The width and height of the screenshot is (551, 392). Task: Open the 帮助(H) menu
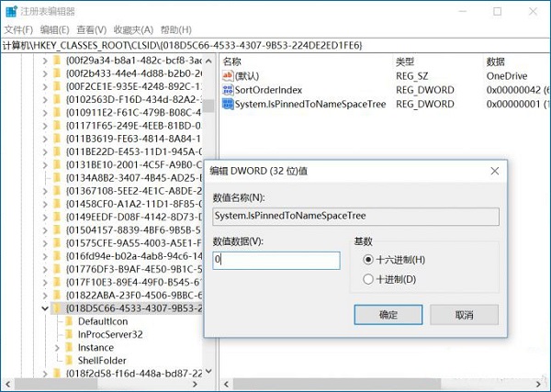click(175, 30)
